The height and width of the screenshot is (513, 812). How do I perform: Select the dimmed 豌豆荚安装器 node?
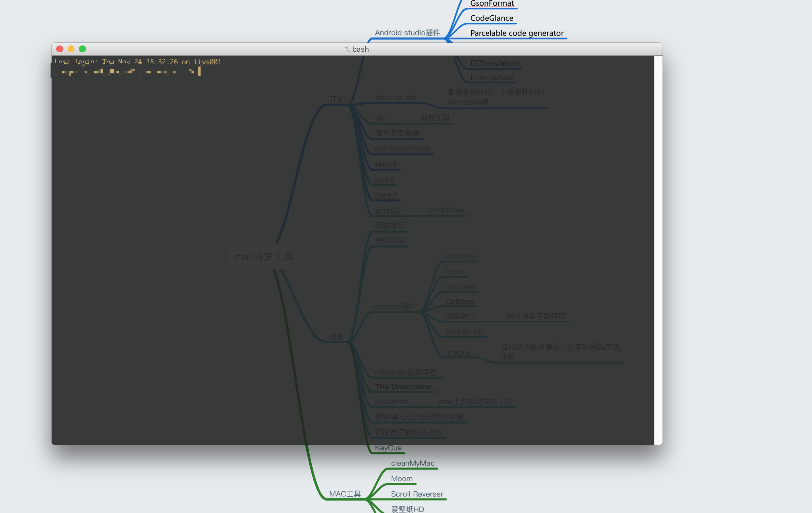pyautogui.click(x=397, y=133)
